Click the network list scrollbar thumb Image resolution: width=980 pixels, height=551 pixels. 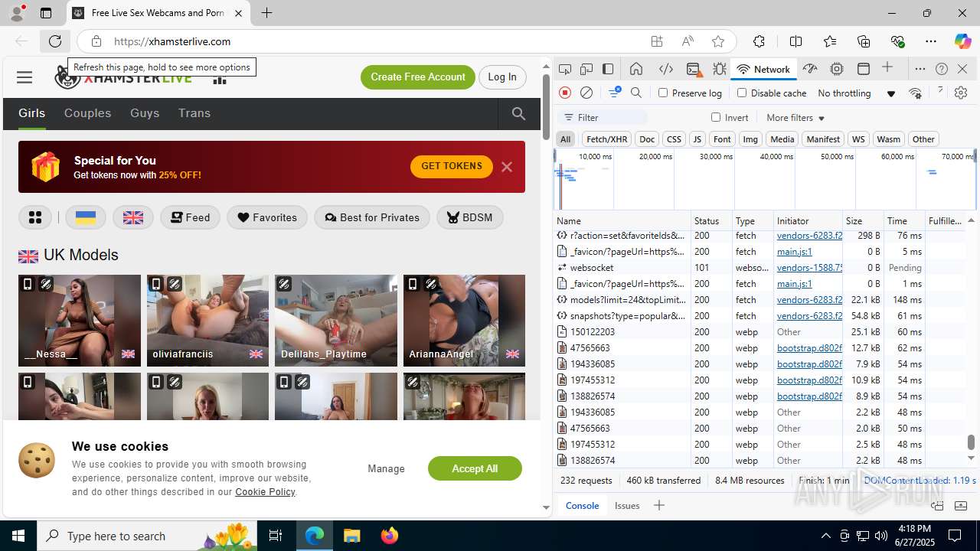pyautogui.click(x=971, y=442)
